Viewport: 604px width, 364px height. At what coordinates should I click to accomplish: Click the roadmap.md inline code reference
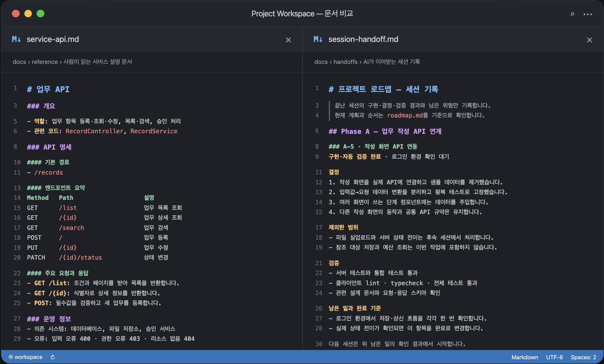pyautogui.click(x=405, y=115)
